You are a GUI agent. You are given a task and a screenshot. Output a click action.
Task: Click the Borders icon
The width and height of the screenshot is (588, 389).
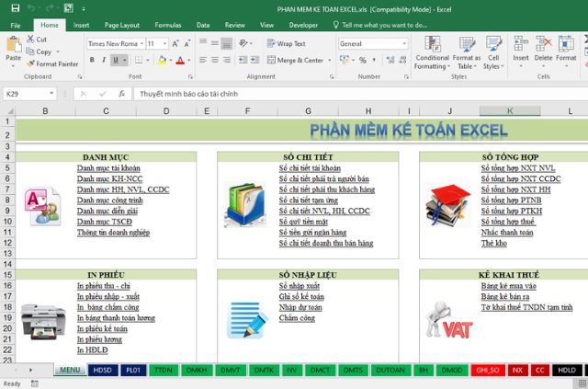(139, 60)
